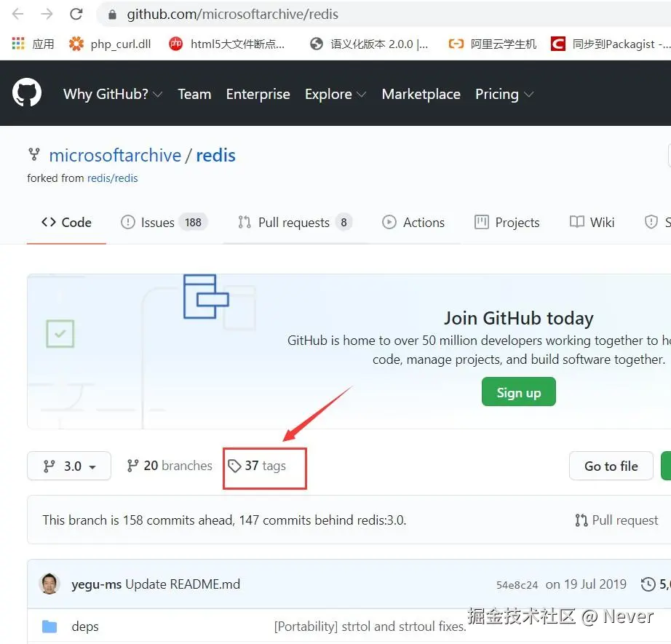
Task: Click the yegu-ms avatar thumbnail
Action: point(49,584)
